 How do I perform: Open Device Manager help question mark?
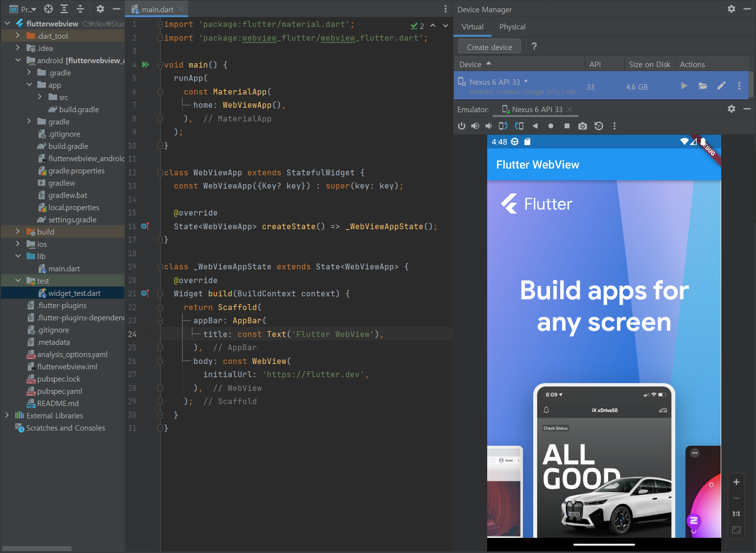point(534,47)
